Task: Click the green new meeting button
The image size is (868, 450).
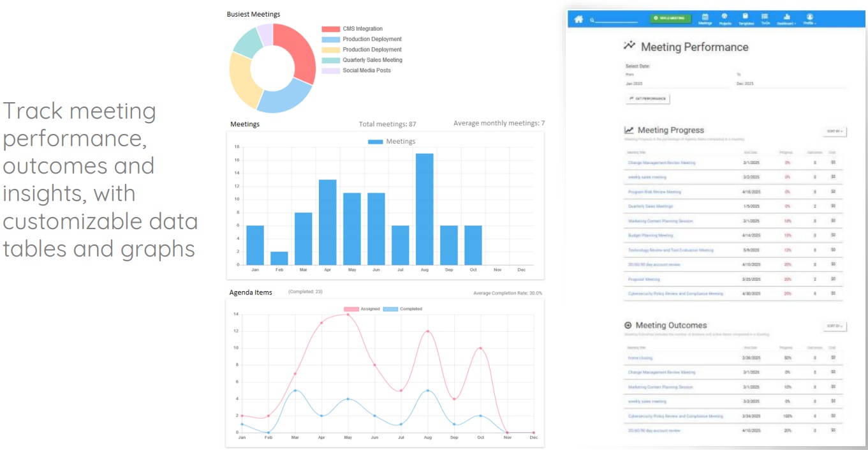Action: click(670, 19)
